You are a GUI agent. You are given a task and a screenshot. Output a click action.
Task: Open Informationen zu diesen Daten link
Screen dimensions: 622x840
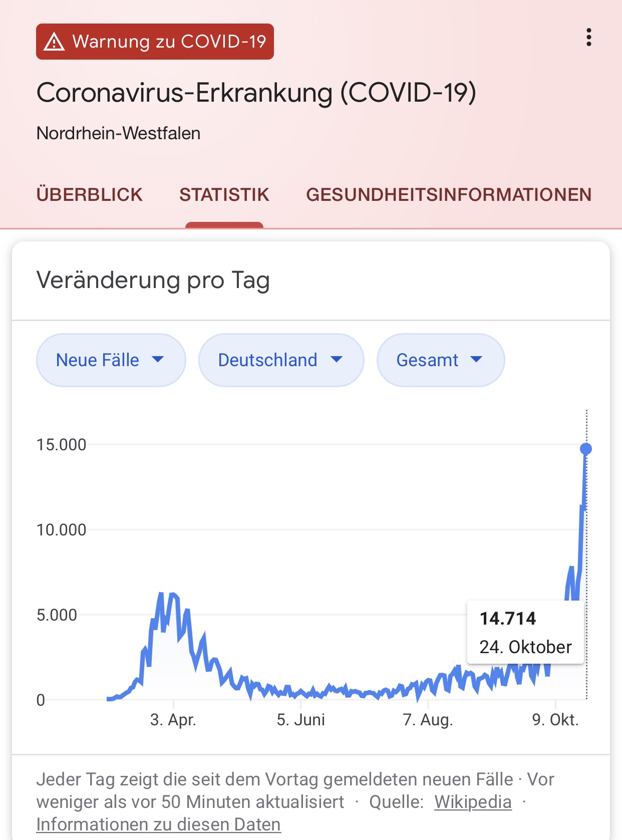[x=158, y=824]
